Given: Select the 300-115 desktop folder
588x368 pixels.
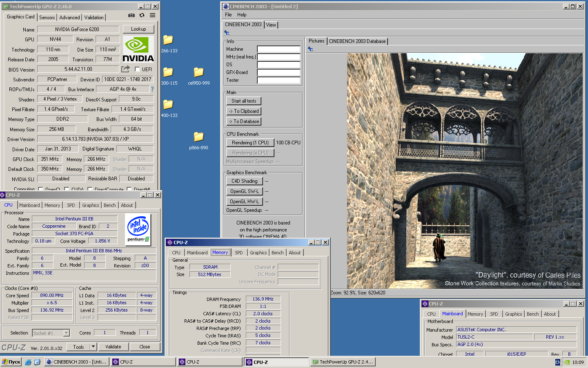Looking at the screenshot, I should click(169, 76).
